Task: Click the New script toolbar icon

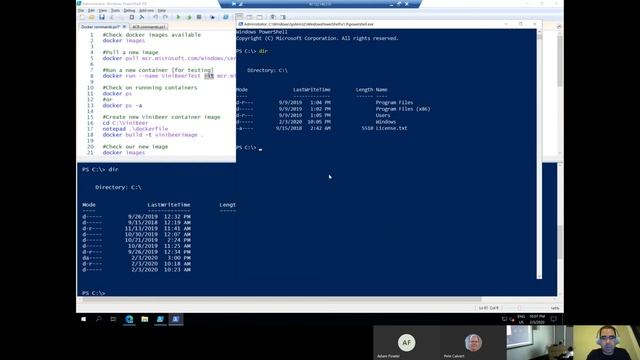Action: pos(82,17)
